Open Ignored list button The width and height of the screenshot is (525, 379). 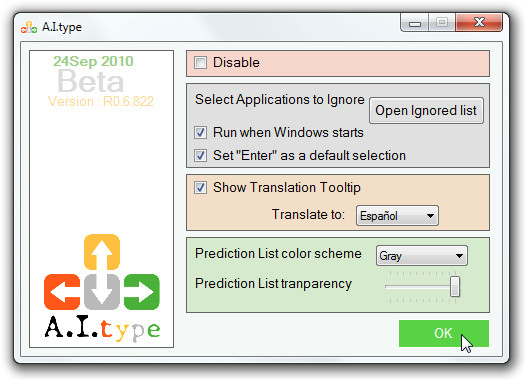(426, 110)
